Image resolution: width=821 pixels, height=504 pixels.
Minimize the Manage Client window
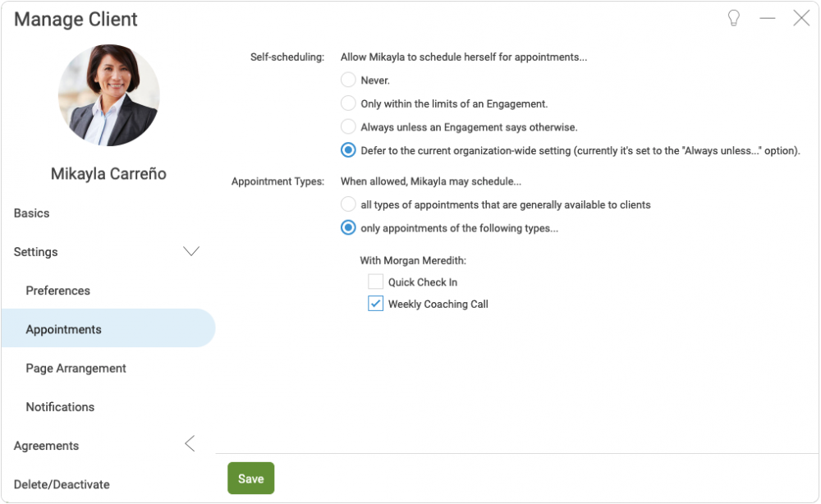[x=768, y=18]
